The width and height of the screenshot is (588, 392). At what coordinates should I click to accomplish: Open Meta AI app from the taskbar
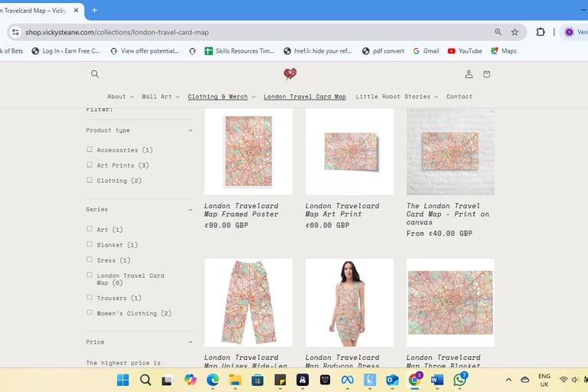tap(348, 380)
